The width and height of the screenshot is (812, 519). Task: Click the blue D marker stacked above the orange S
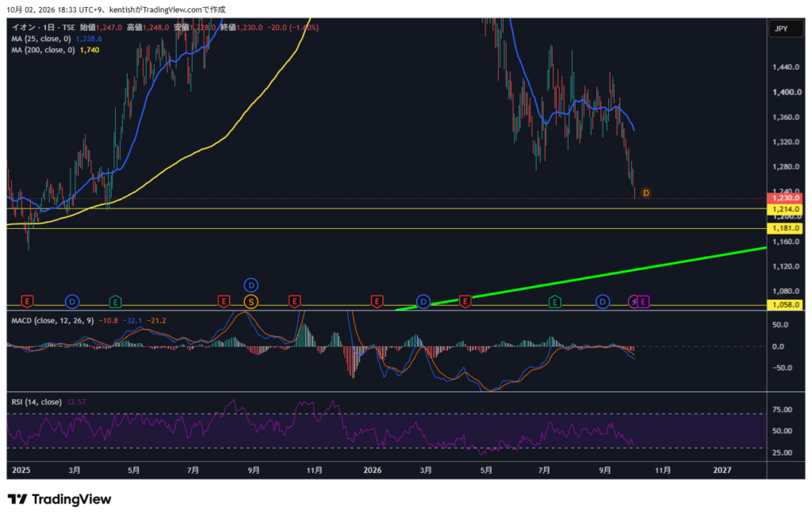(251, 285)
